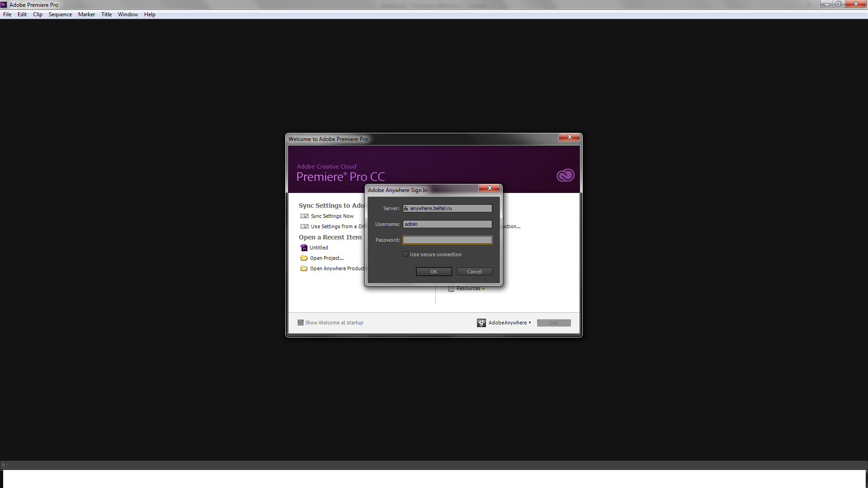Toggle Show Welcome at startup checkbox
Viewport: 868px width, 488px height.
tap(301, 323)
